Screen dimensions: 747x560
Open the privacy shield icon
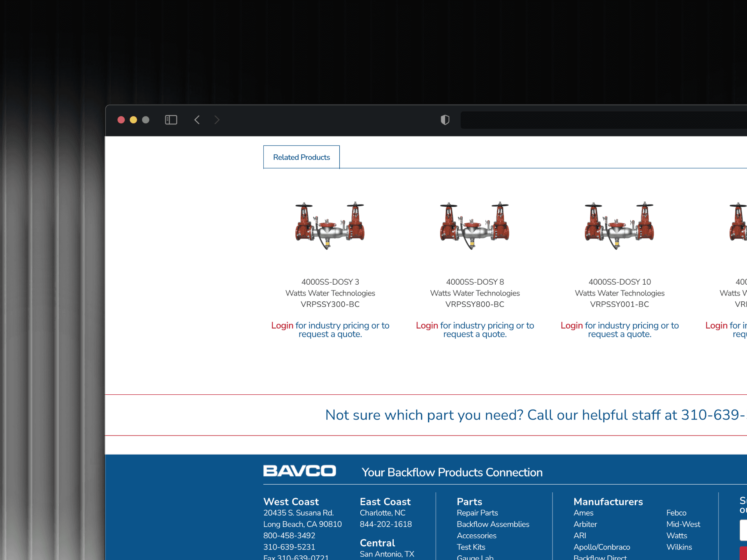click(445, 120)
